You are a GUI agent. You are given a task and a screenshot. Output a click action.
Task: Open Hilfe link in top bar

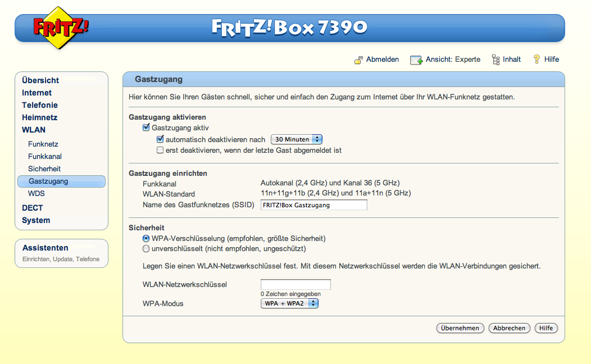tap(552, 60)
